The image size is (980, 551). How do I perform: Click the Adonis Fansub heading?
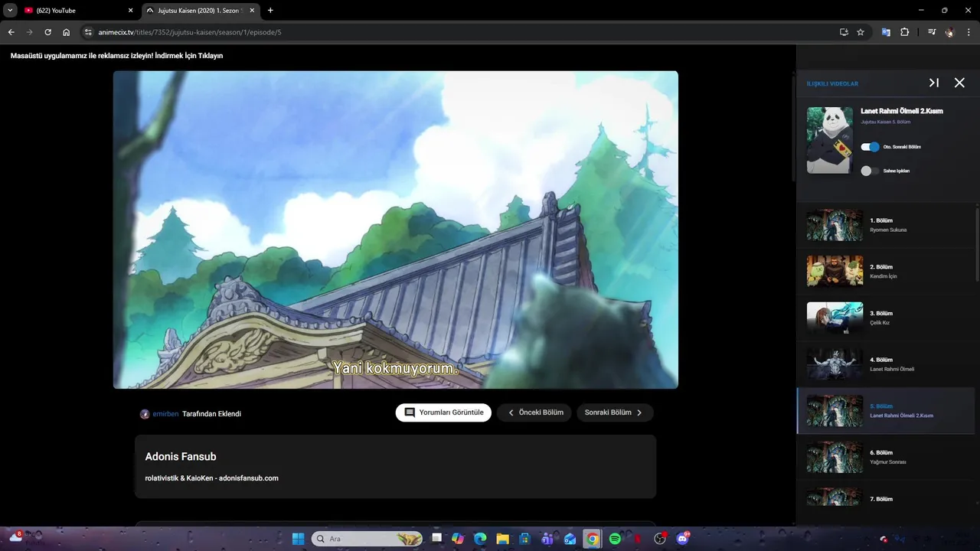pyautogui.click(x=181, y=457)
